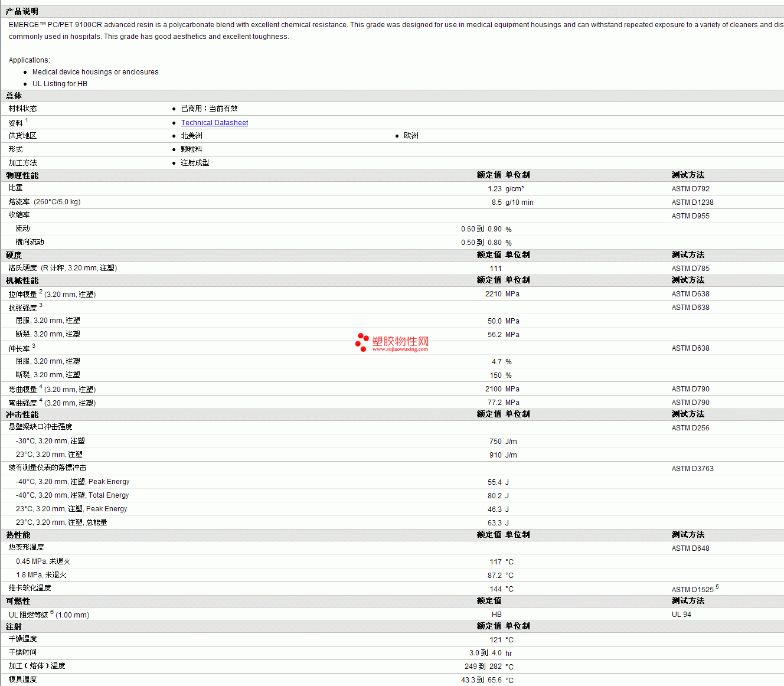784x686 pixels.
Task: Select the 2100 flexural modulus value
Action: 494,389
